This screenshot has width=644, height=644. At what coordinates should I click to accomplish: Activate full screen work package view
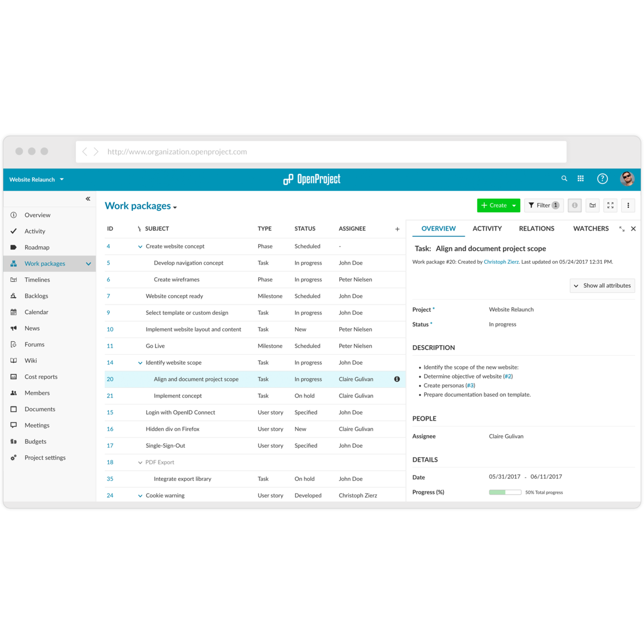(610, 205)
